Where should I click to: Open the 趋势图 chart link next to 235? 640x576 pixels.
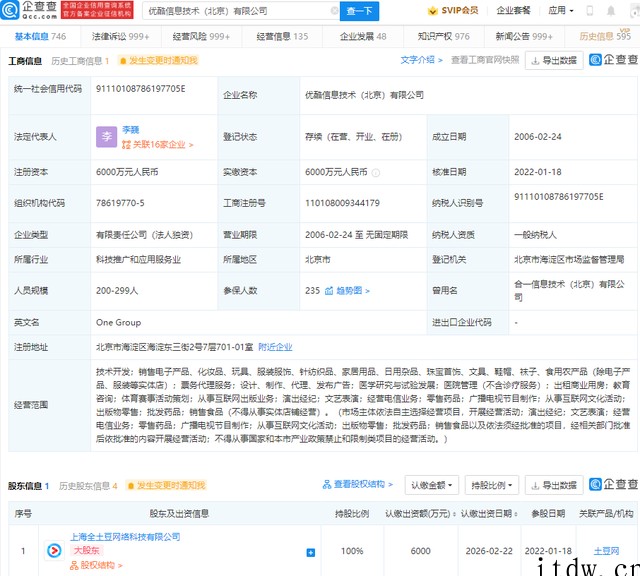point(347,291)
